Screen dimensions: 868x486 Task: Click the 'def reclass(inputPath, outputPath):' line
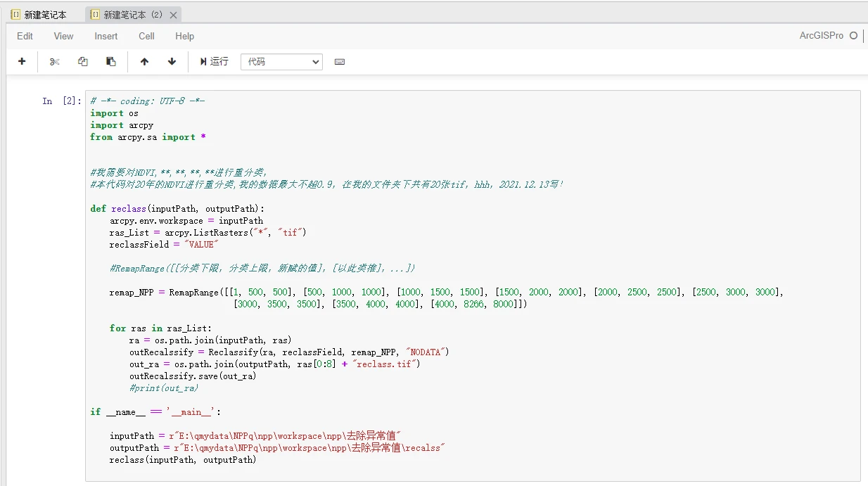[x=177, y=209]
